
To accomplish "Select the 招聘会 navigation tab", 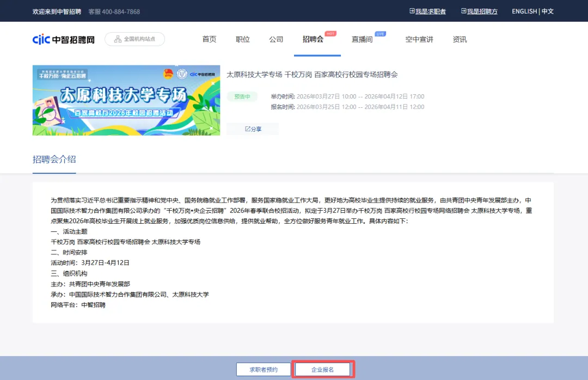I will [x=313, y=39].
